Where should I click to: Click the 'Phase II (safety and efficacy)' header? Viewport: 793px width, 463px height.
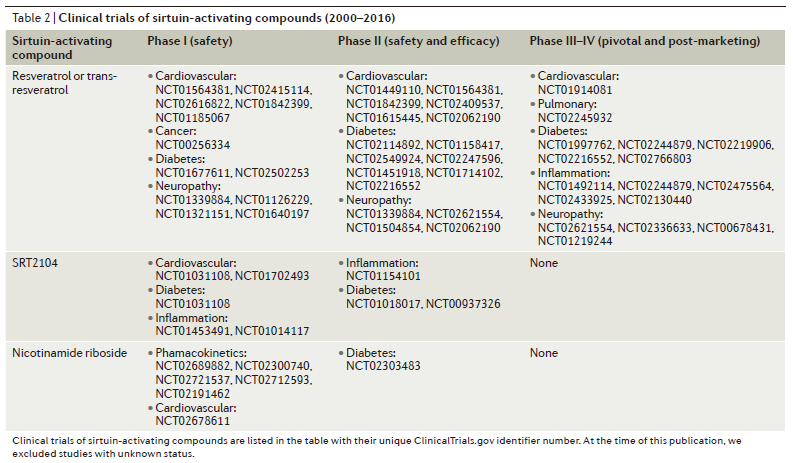[418, 41]
